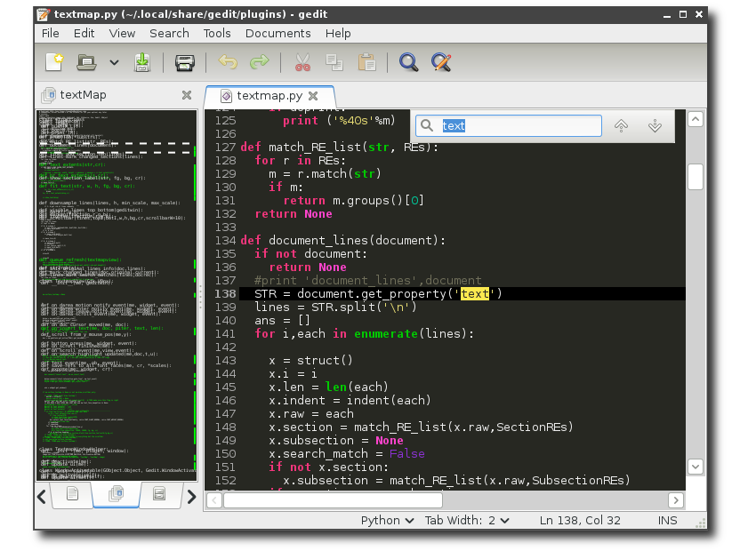Switch to the textmap.py document tab
This screenshot has width=756, height=551.
click(269, 95)
